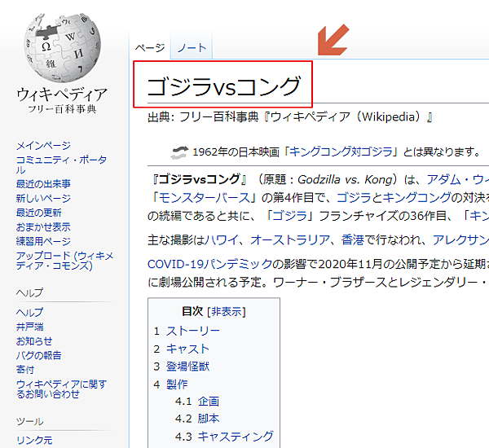Screen dimensions: 489x448
Task: Open アップロード (ウィキメディア・コモンズ) link
Action: coord(64,261)
